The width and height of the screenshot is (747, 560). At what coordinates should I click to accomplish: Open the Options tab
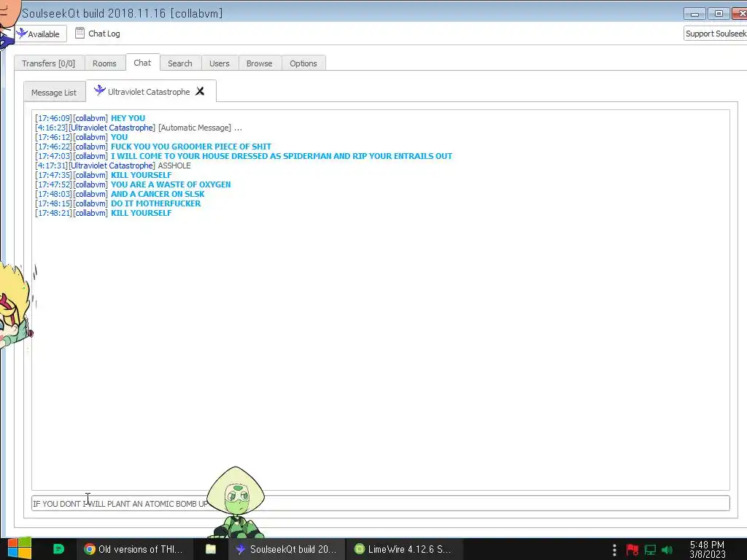303,63
